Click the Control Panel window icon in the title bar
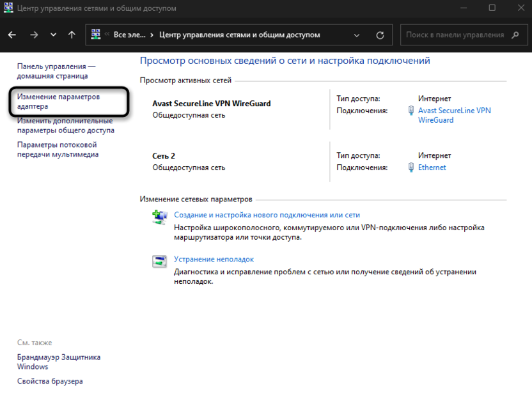The height and width of the screenshot is (397, 532). (x=8, y=8)
